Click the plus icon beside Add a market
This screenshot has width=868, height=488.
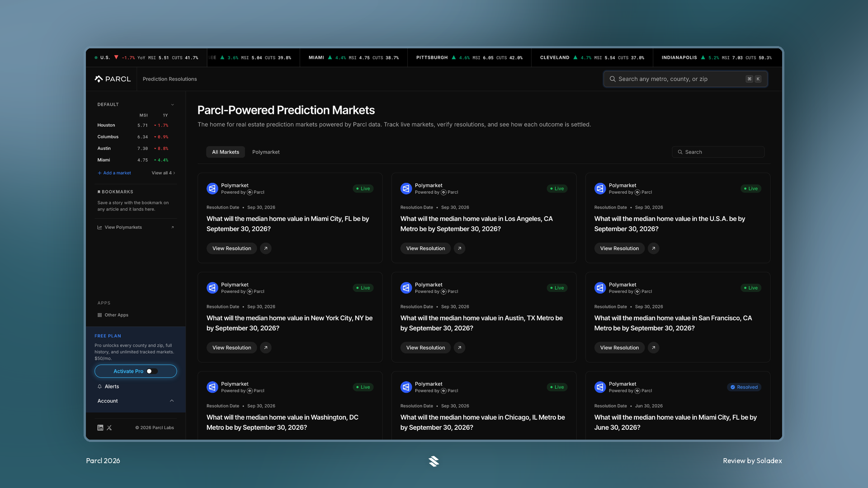pyautogui.click(x=99, y=173)
